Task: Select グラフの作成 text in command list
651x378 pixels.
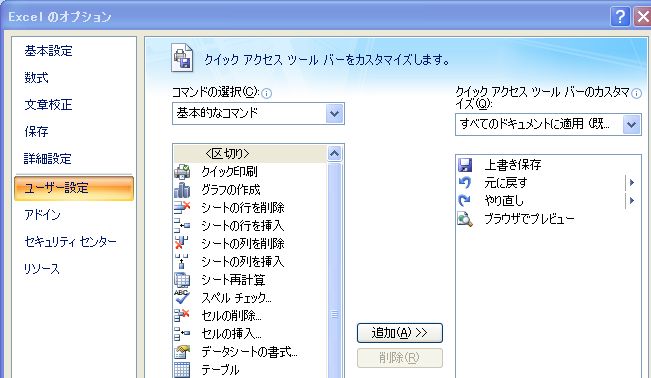Action: point(231,190)
